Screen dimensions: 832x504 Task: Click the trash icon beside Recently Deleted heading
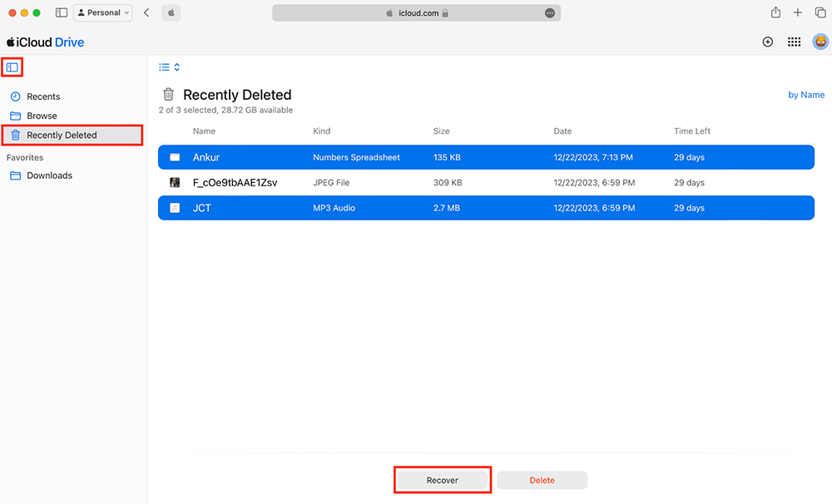[168, 94]
